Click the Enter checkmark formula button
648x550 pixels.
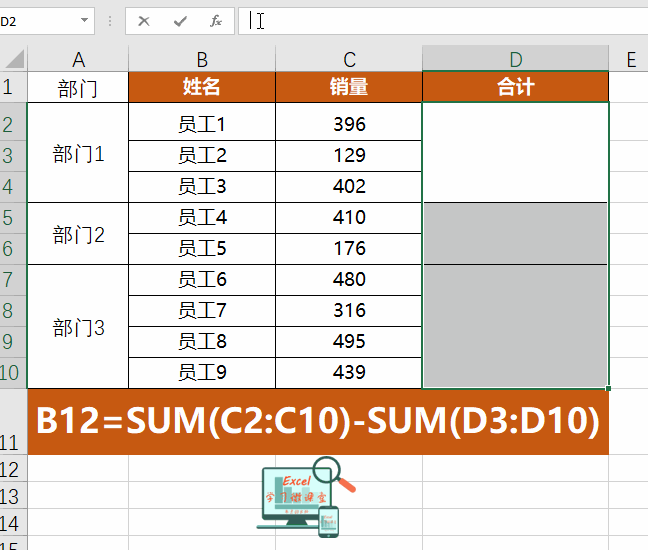point(180,21)
